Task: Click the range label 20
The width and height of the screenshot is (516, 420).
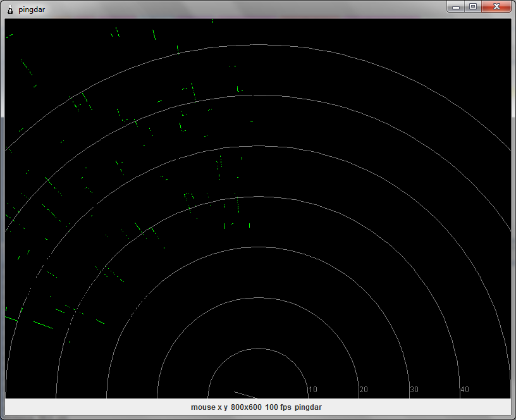Action: (364, 390)
